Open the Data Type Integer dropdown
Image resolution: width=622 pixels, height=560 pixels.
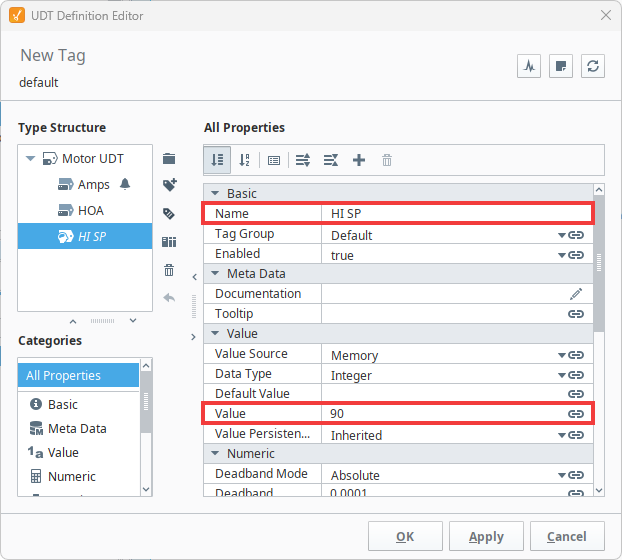(x=562, y=375)
